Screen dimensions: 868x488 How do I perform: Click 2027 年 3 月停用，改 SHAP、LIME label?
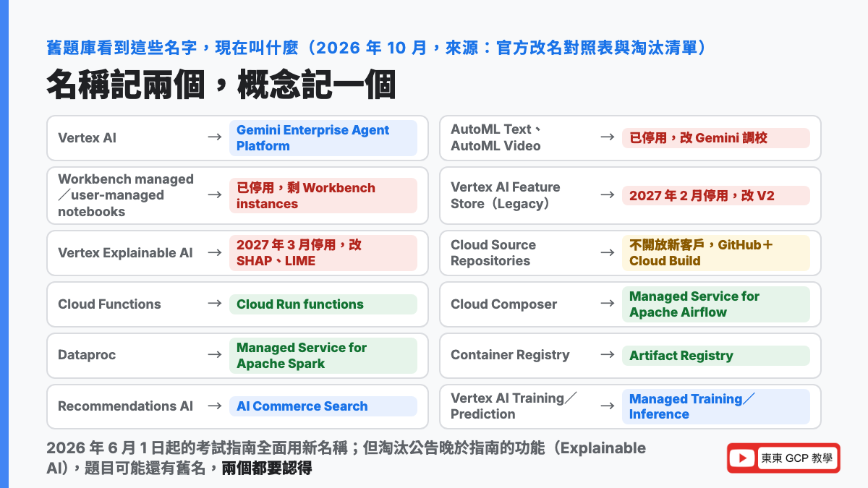323,253
